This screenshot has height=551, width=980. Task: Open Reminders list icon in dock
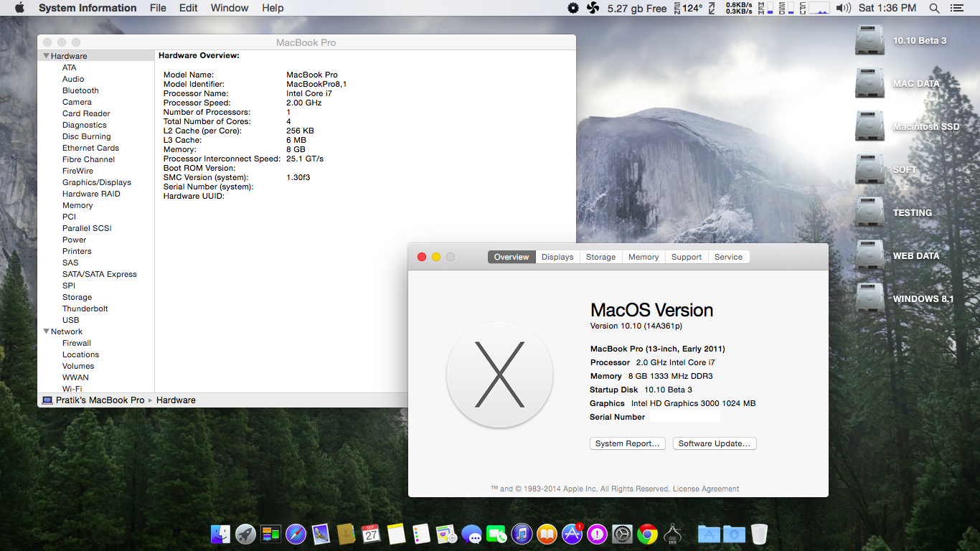421,534
